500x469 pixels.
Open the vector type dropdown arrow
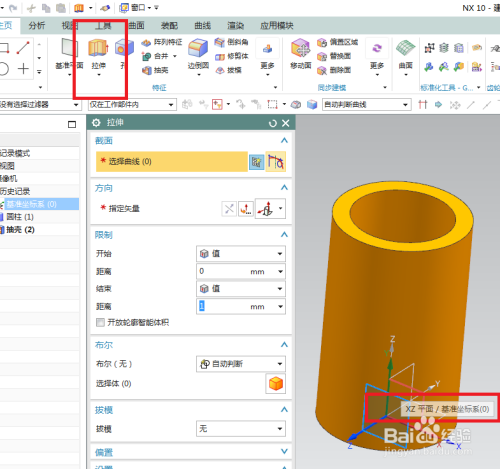281,208
